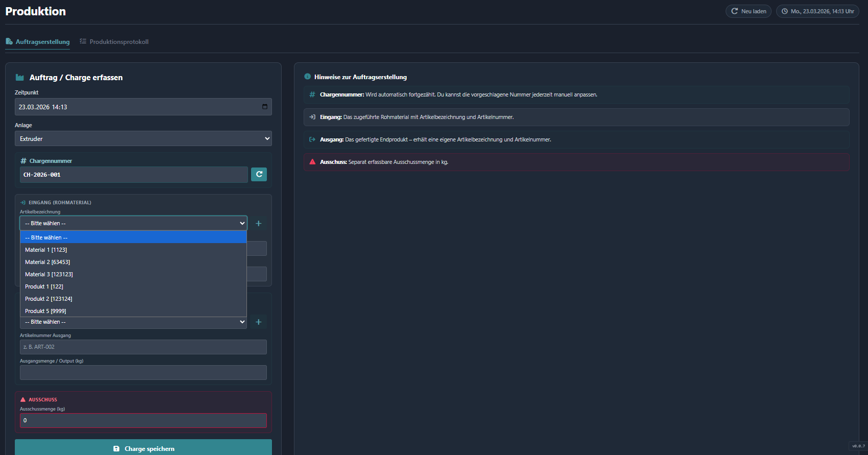868x455 pixels.
Task: Click plus icon beside Eingang Artikelbezeichnung
Action: (258, 223)
